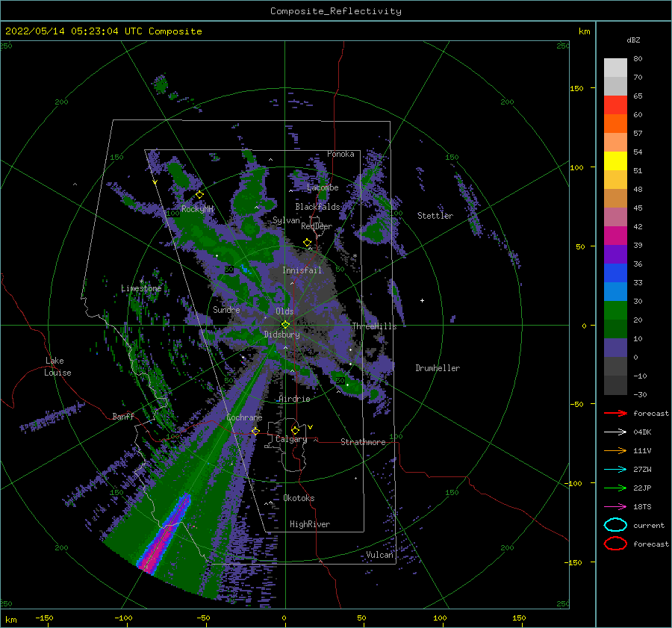Click the red forecast arrow in the legend
Screen dimensions: 672x628
[x=615, y=413]
